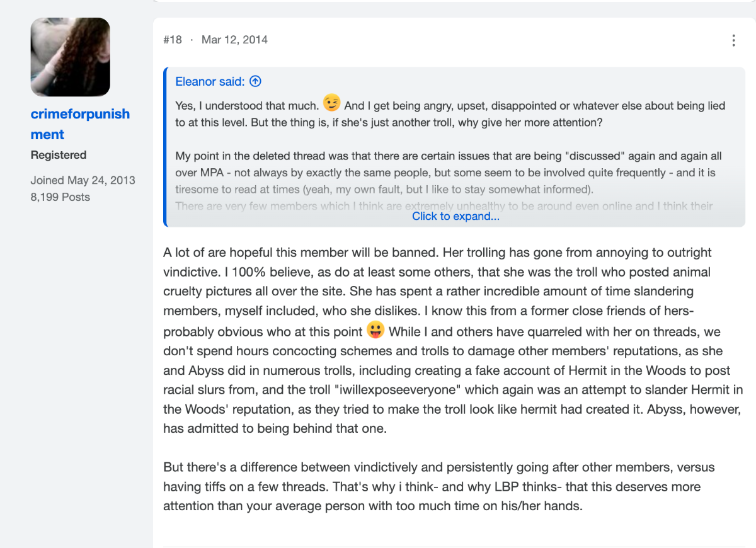Expand the quote with Click to expand
Viewport: 756px width, 548px height.
[x=455, y=216]
